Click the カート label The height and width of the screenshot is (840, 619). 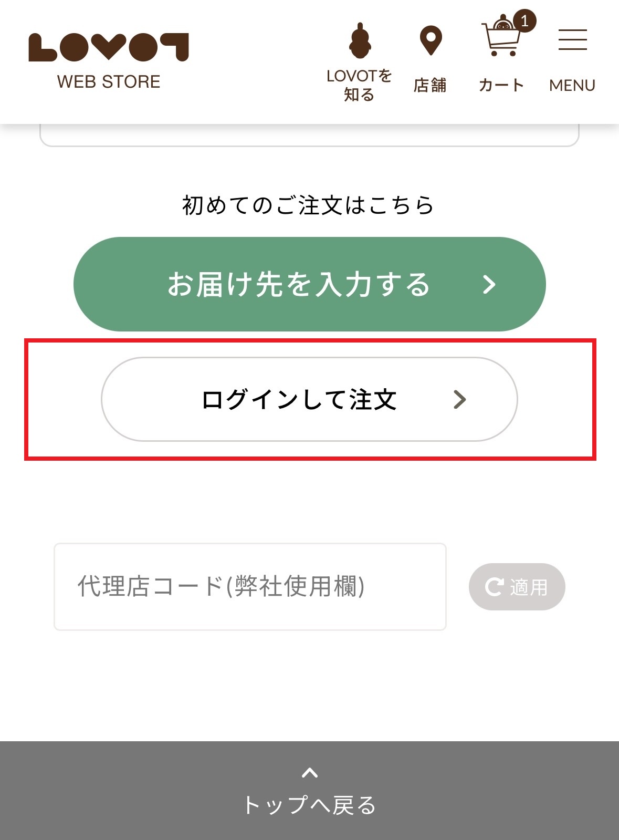501,85
